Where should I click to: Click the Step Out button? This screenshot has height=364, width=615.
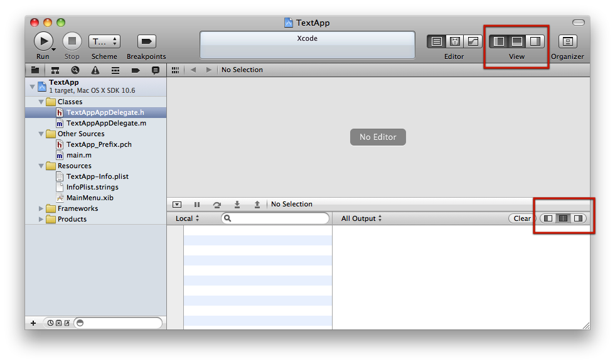coord(257,205)
